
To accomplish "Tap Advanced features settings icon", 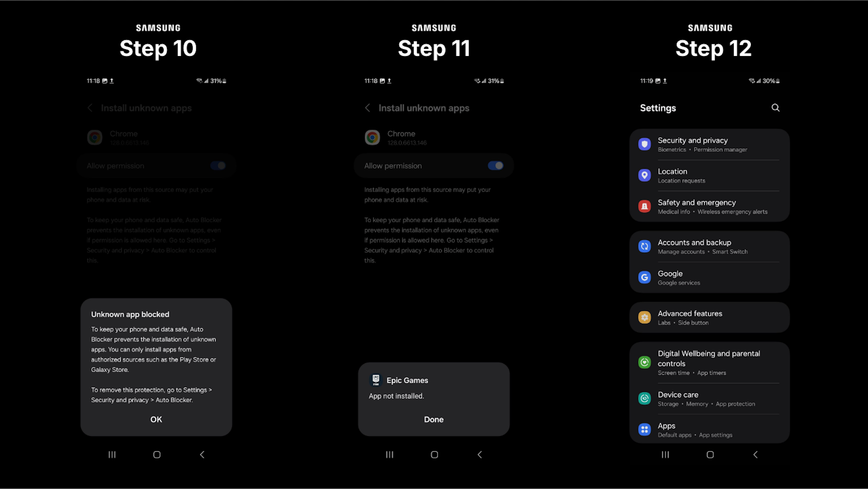I will pos(644,316).
